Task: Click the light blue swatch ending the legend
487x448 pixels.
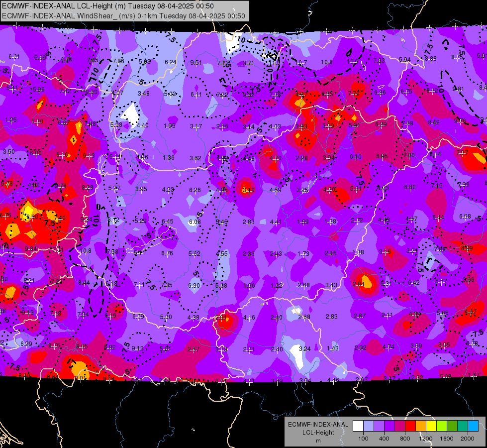Action: point(473,426)
